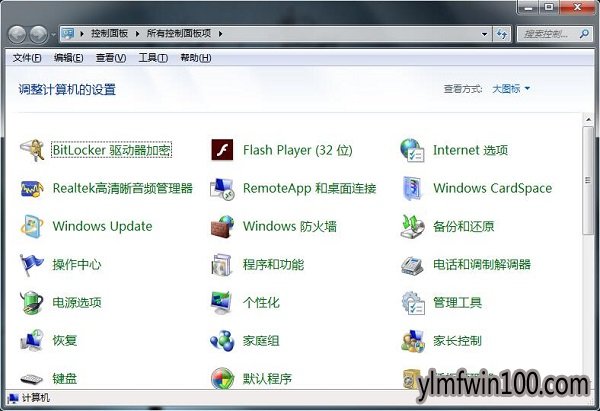Click the 所有控制面板项 breadcrumb segment

point(179,34)
